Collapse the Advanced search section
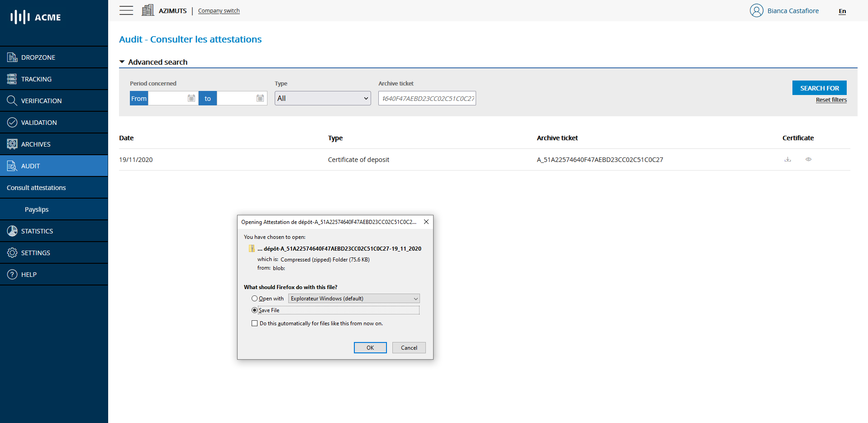868x423 pixels. tap(122, 62)
